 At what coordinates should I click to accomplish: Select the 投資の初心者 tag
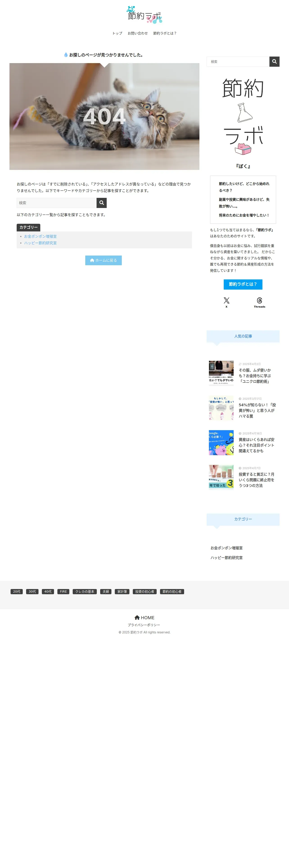[x=145, y=592]
